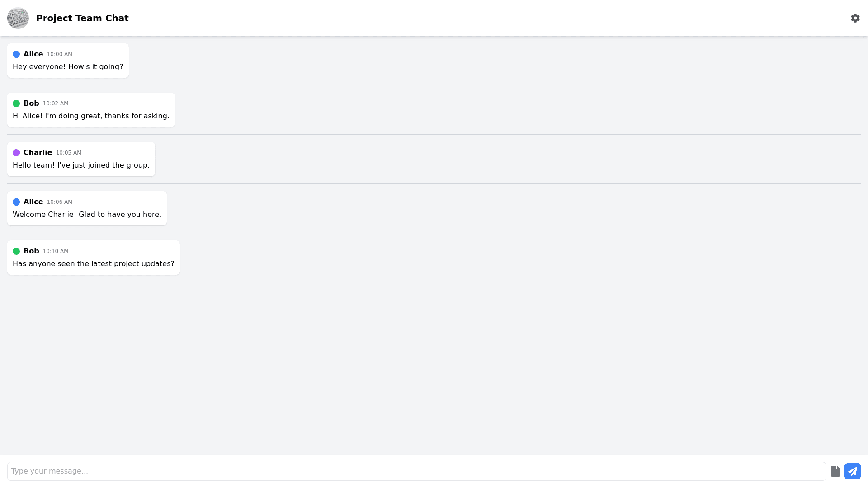Select Bob's 'doing great, thanks for asking' message
The height and width of the screenshot is (488, 868).
[91, 116]
